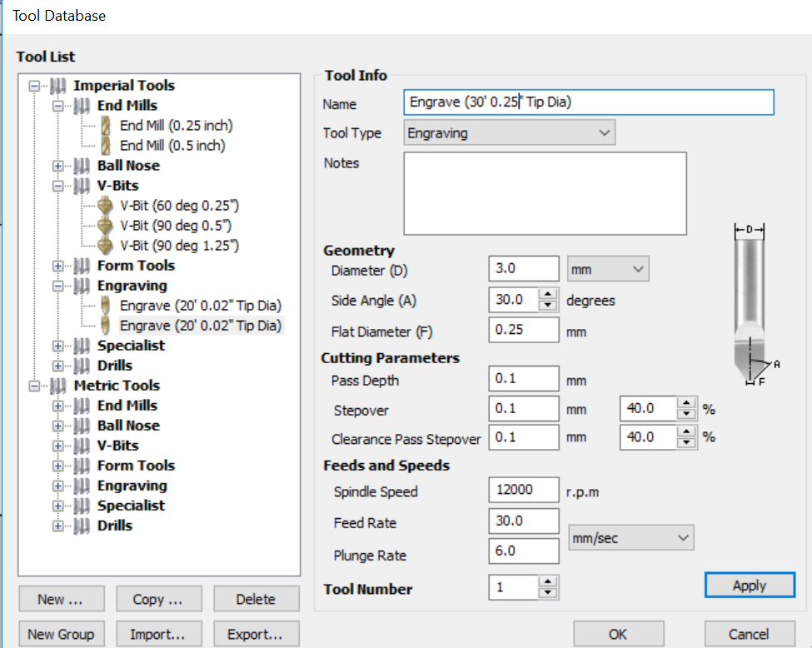Click the metric V-Bits group icon
812x648 pixels.
(82, 446)
